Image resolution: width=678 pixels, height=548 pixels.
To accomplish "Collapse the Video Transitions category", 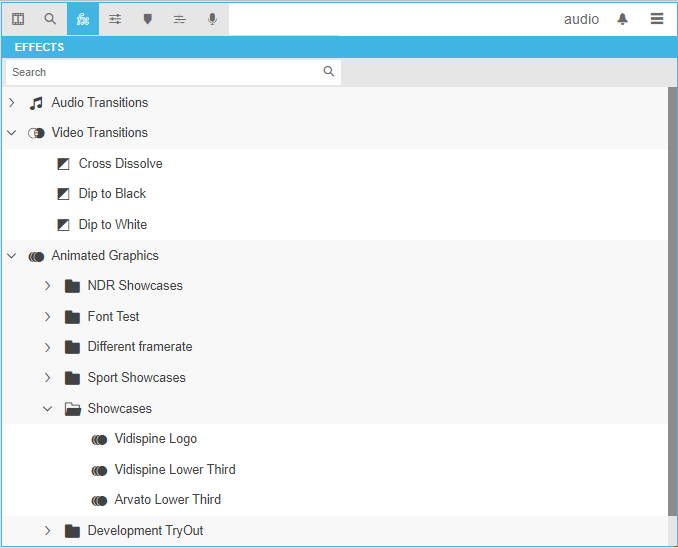I will [12, 133].
